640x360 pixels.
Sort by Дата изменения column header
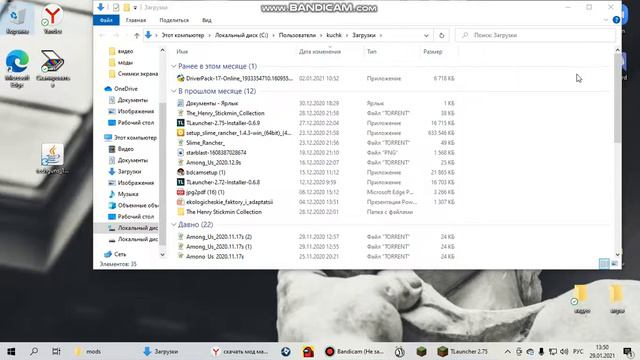click(x=320, y=52)
